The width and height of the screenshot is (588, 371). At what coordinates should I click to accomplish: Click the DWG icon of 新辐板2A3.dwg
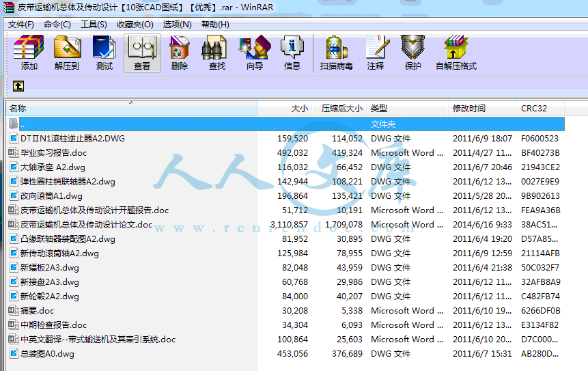pyautogui.click(x=14, y=267)
